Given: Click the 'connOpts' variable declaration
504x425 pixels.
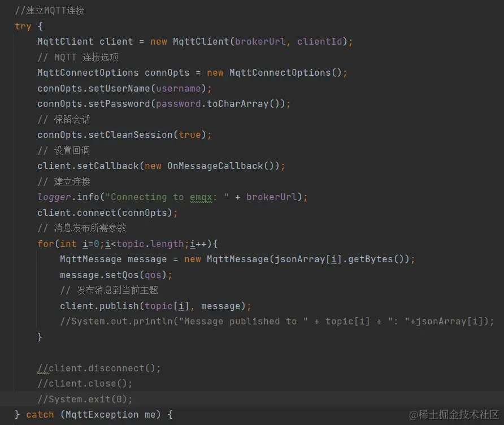Looking at the screenshot, I should pos(167,73).
